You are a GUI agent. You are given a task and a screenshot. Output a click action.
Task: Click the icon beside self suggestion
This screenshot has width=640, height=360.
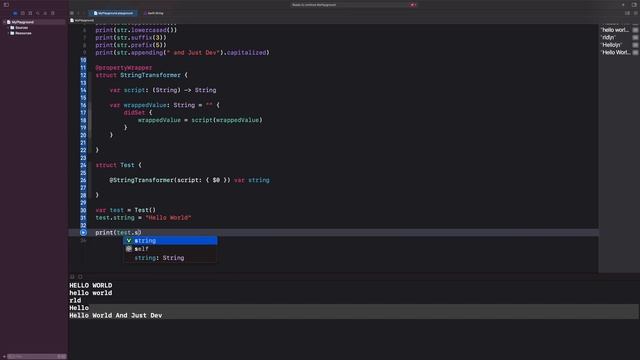[x=129, y=249]
